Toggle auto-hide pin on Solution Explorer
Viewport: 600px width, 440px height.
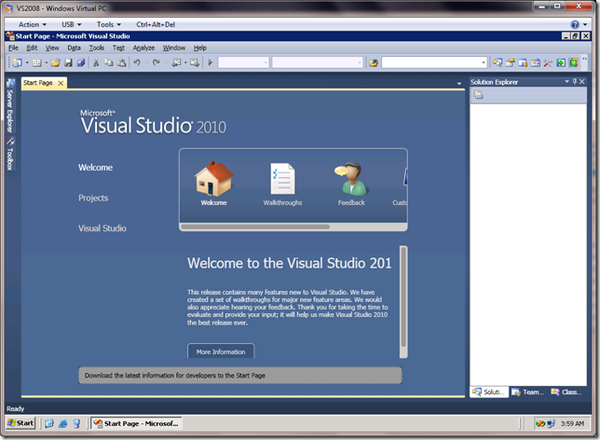coord(574,81)
